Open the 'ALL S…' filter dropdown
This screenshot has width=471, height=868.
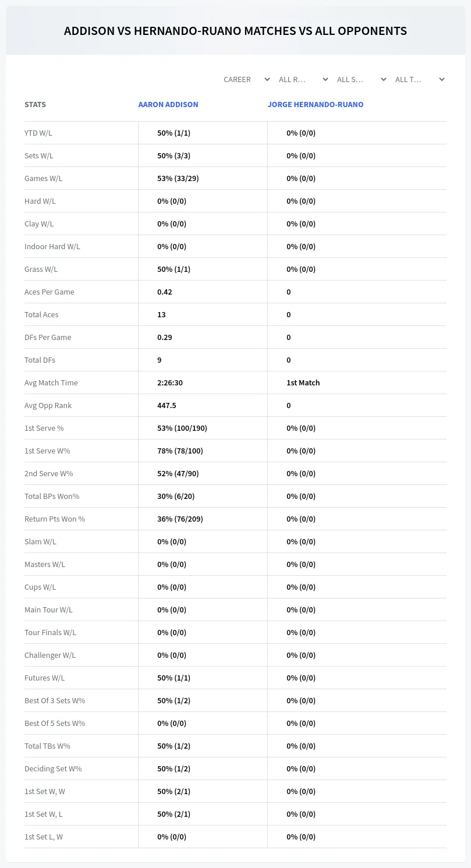point(362,79)
